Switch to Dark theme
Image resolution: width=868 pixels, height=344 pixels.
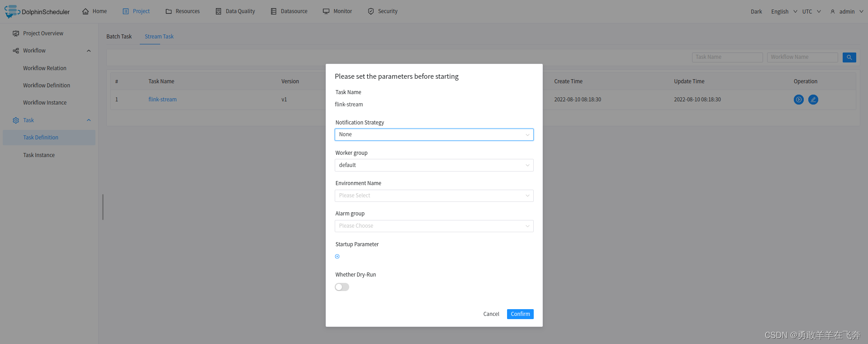click(x=756, y=12)
